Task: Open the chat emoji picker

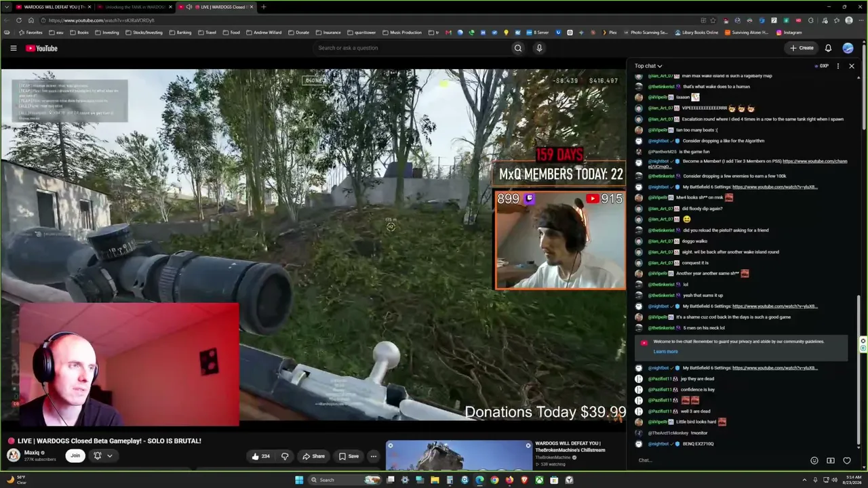Action: tap(814, 461)
